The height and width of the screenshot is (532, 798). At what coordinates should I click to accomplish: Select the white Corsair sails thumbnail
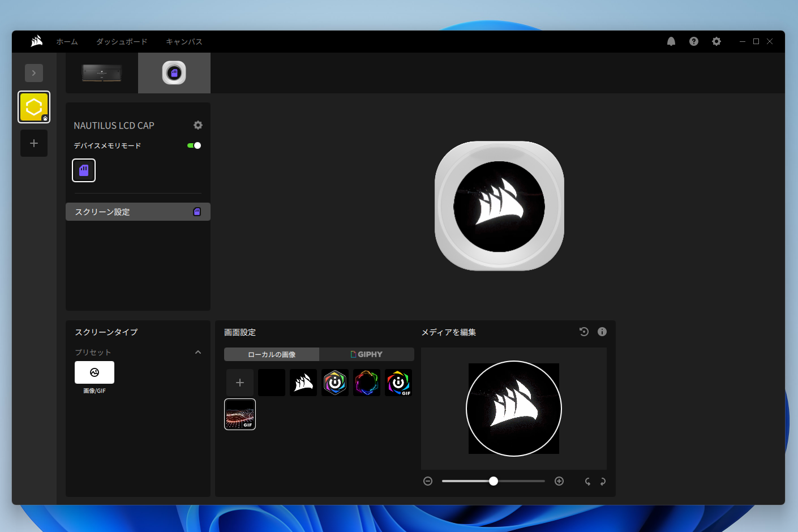(303, 383)
